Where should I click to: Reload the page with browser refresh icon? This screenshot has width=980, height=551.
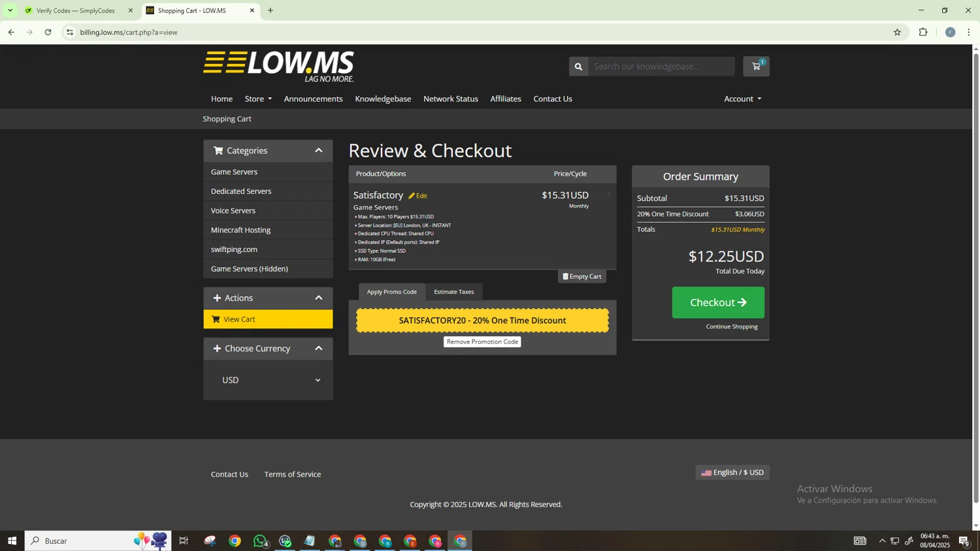click(48, 32)
